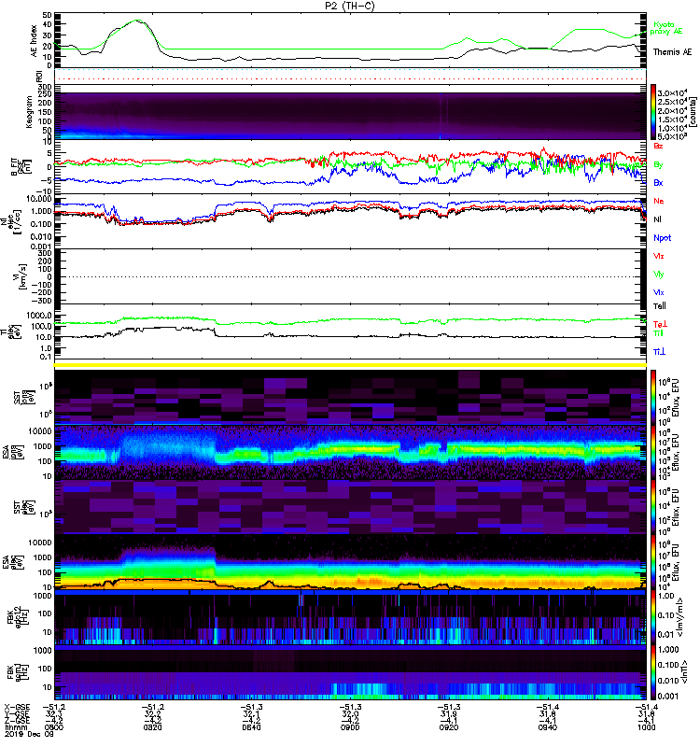700x747 pixels.
Task: Click the AE index peak near 0817
Action: pos(137,21)
